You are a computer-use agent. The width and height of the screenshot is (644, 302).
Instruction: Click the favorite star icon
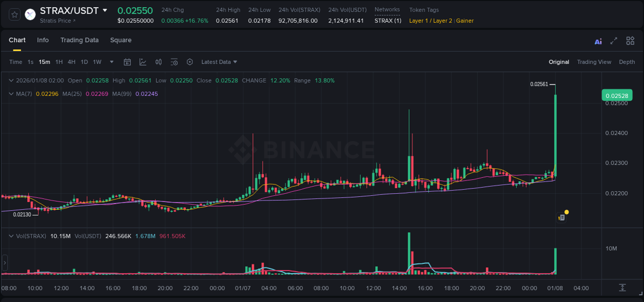tap(14, 14)
